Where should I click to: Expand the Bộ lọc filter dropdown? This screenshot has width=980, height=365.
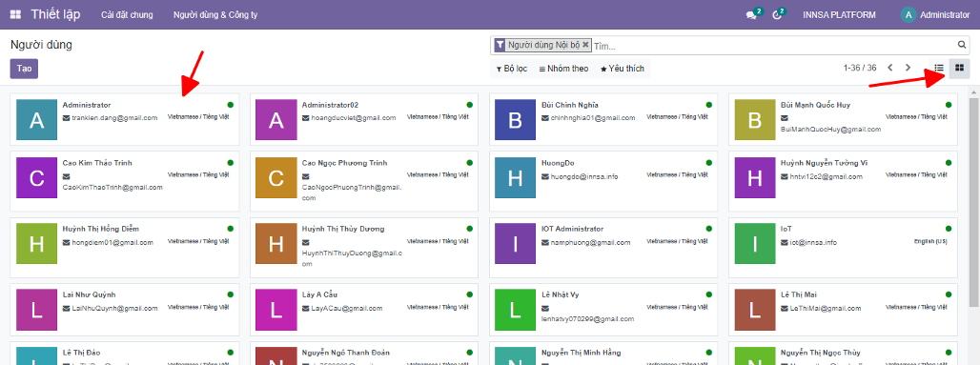[511, 69]
